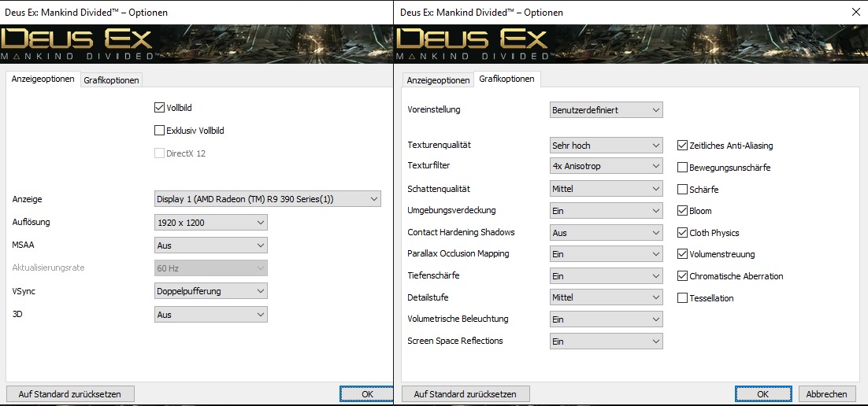Enable the Schärfe checkbox
This screenshot has width=868, height=406.
pyautogui.click(x=683, y=189)
